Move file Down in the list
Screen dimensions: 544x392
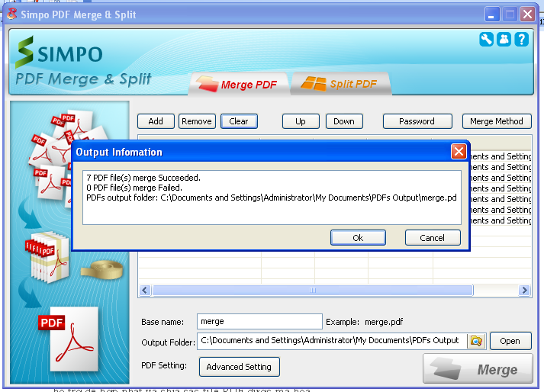pos(344,121)
